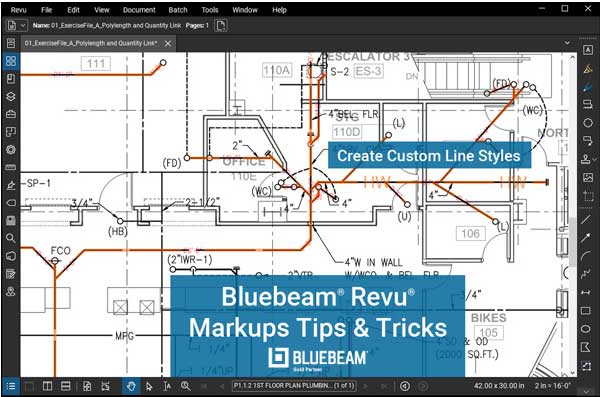Open the Properties gear panel icon
The width and height of the screenshot is (600, 397).
click(x=11, y=150)
